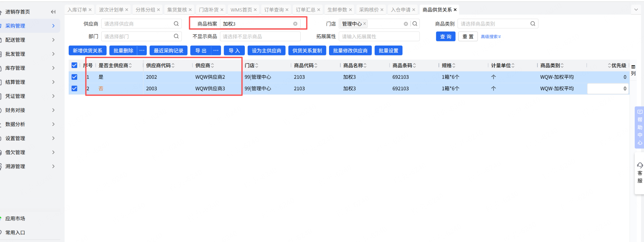The width and height of the screenshot is (644, 242).
Task: Expand the 结算管理 menu
Action: pyautogui.click(x=30, y=82)
